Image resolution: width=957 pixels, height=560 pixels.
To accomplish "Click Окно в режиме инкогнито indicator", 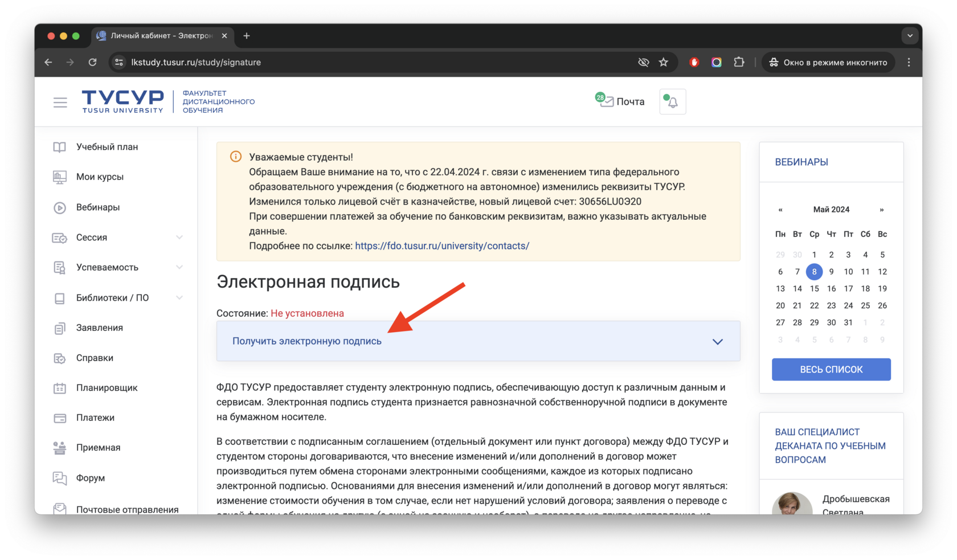I will pos(828,63).
